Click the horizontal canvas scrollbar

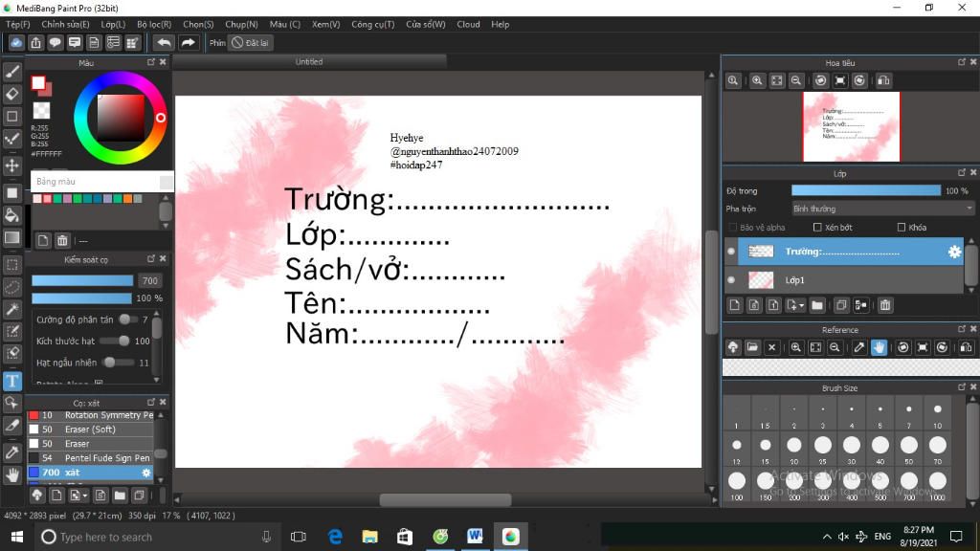[445, 499]
